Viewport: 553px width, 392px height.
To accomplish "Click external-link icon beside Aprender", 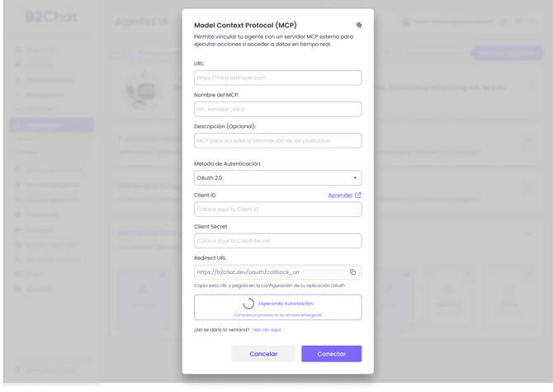I will (358, 196).
